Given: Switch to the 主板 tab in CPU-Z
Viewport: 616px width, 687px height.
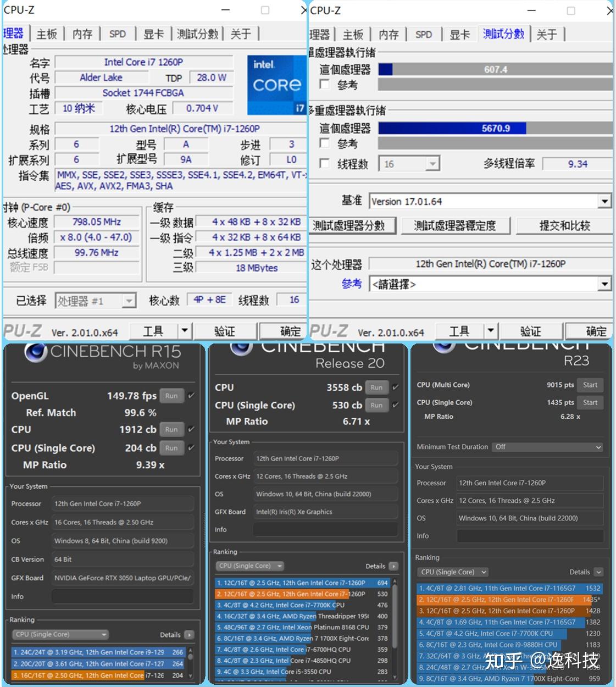Looking at the screenshot, I should point(46,34).
